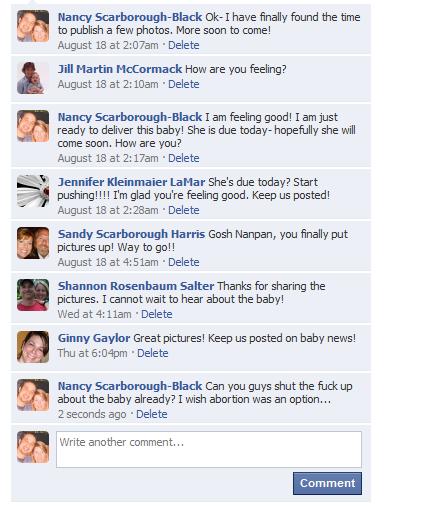
Task: Visit Jill Martin McCormack's profile name
Action: (x=120, y=69)
